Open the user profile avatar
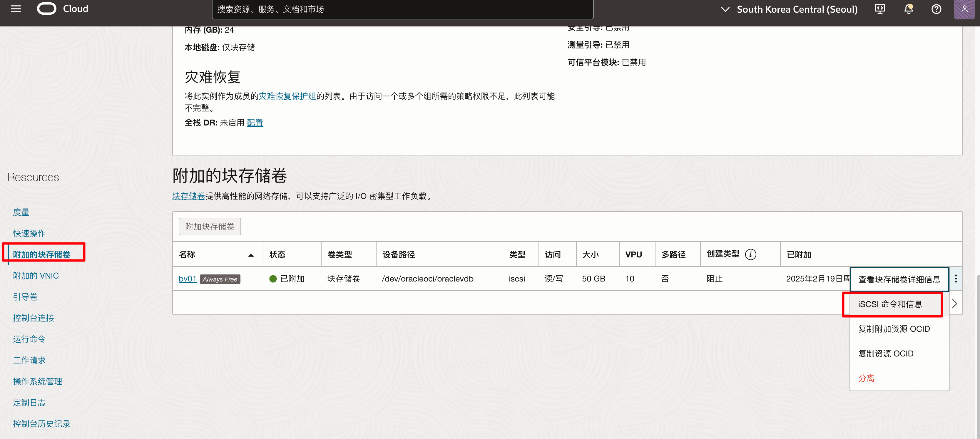Screen dimensions: 980x439 964,9
